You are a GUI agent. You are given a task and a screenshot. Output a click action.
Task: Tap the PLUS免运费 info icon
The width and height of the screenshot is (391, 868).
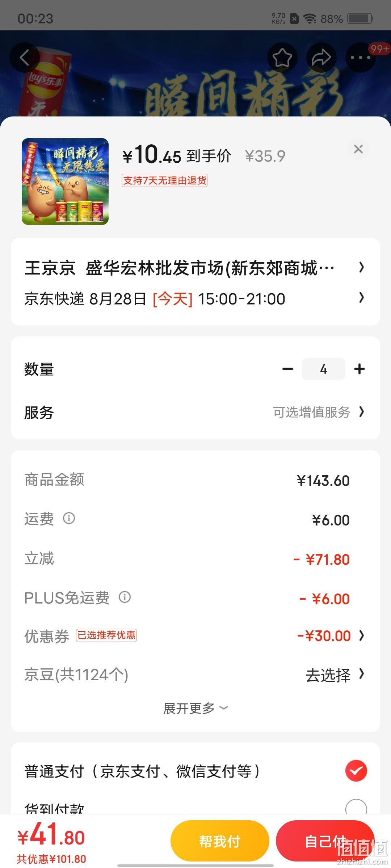[x=125, y=597]
